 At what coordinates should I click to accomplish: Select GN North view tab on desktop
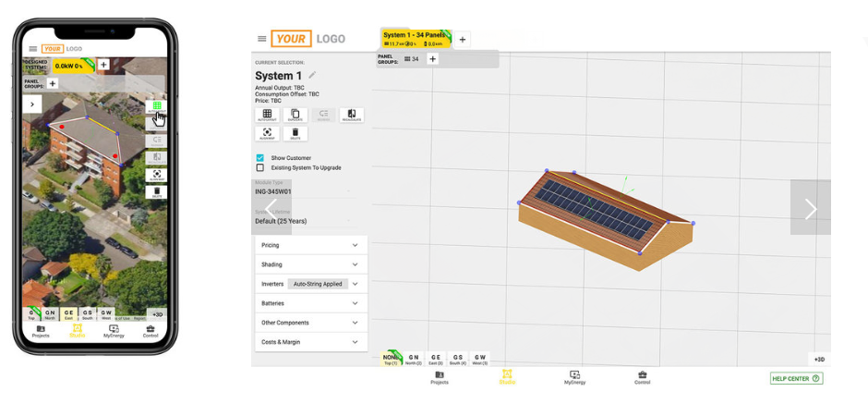click(x=413, y=359)
